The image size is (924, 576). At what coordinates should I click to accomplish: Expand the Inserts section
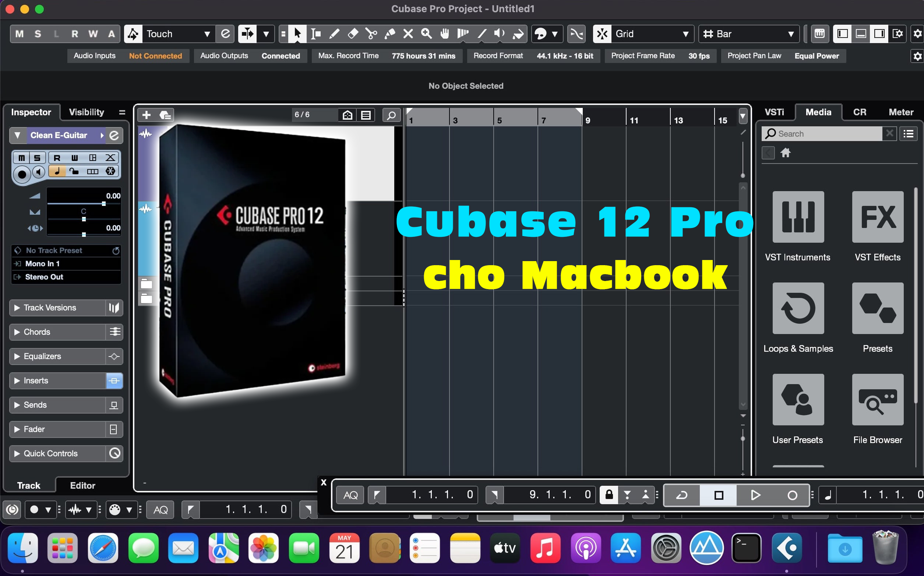[57, 380]
